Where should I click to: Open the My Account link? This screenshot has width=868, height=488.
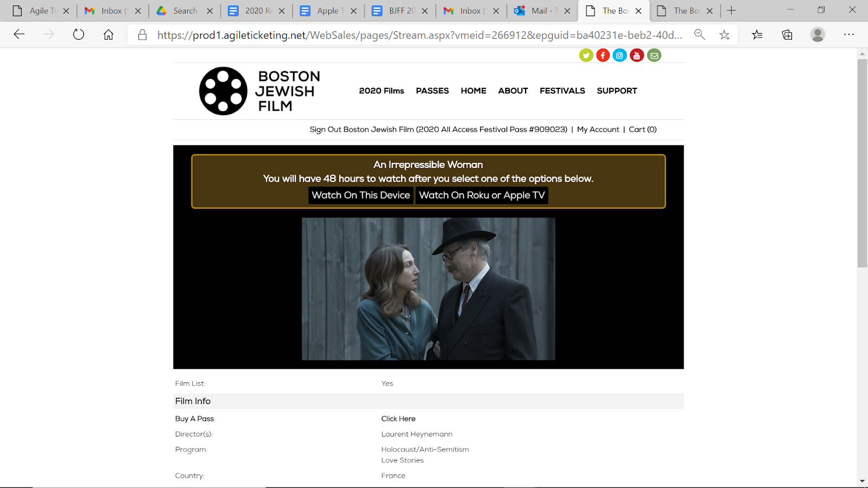598,130
